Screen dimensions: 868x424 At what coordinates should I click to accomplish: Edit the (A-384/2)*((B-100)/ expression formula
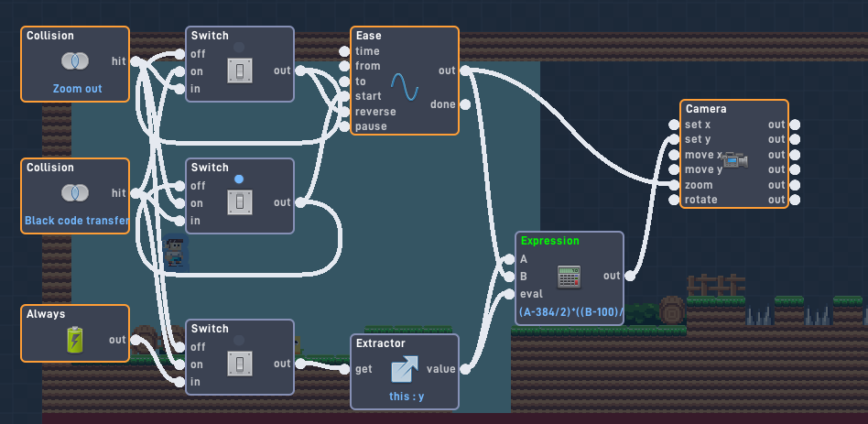[570, 312]
